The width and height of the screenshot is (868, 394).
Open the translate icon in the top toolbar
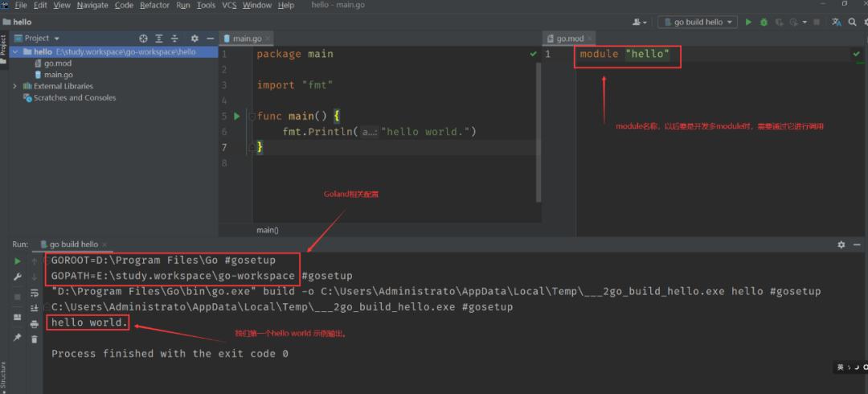(837, 23)
